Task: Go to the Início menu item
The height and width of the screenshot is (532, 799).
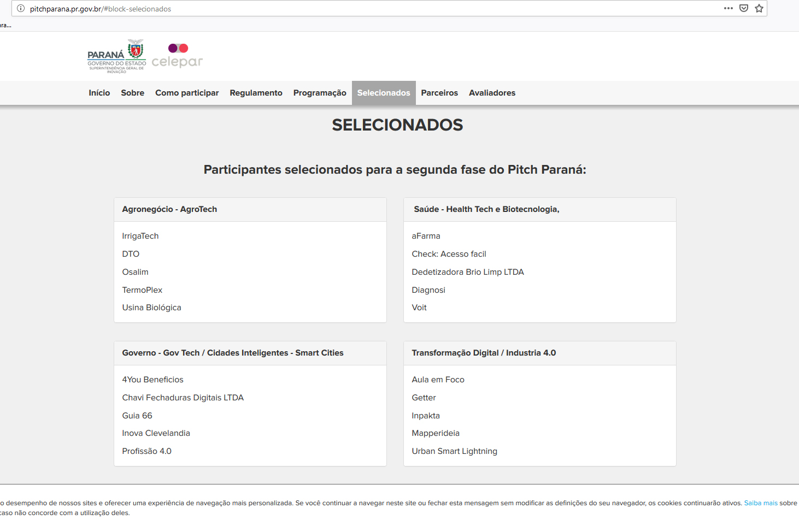Action: click(x=99, y=93)
